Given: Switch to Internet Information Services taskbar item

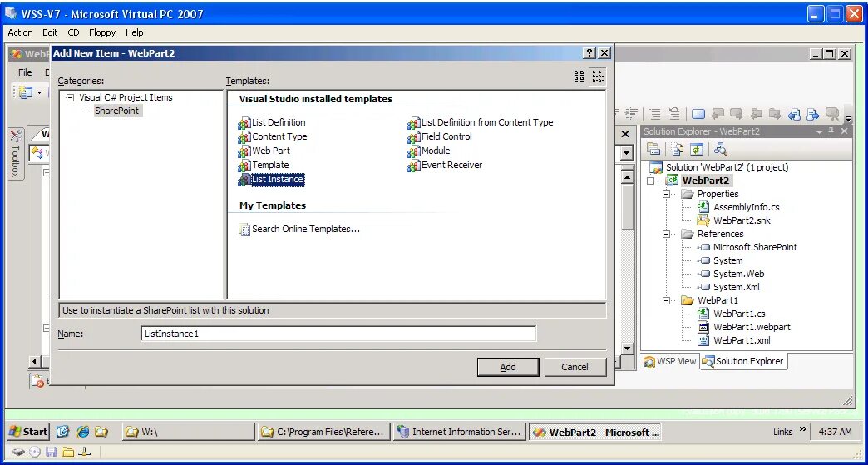Looking at the screenshot, I should click(460, 432).
